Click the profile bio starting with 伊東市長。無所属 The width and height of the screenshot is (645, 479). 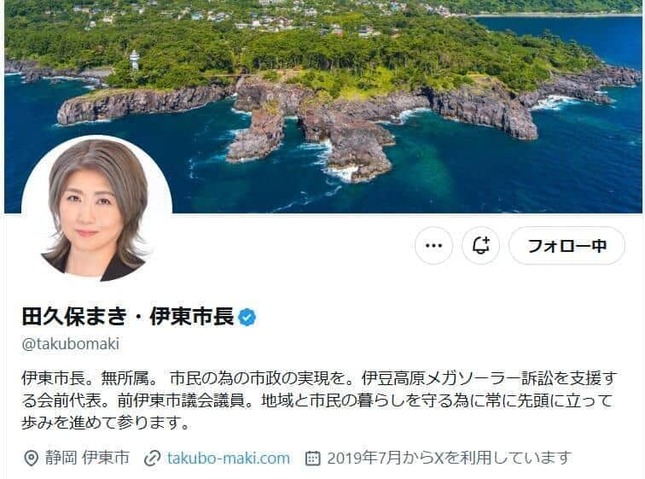coord(320,400)
